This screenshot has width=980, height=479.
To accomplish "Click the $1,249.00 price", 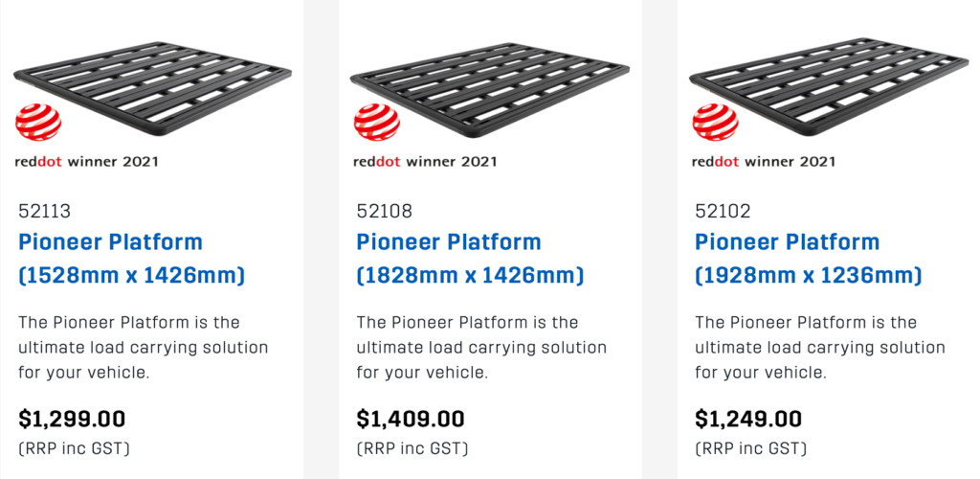I will [748, 419].
